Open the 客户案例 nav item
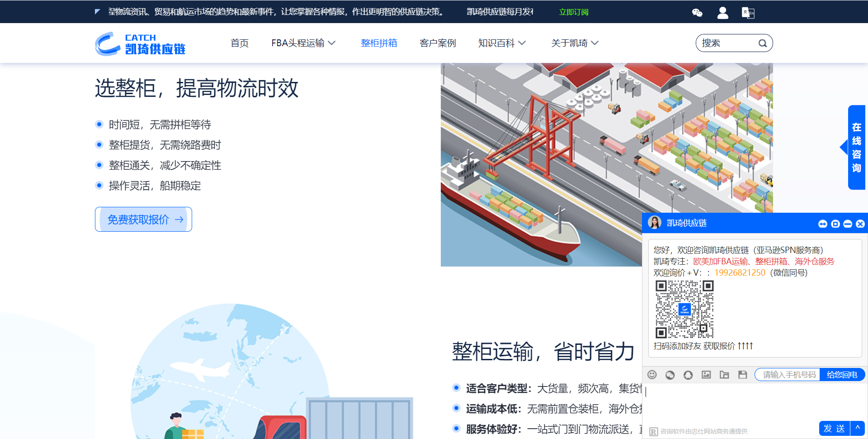 click(438, 43)
